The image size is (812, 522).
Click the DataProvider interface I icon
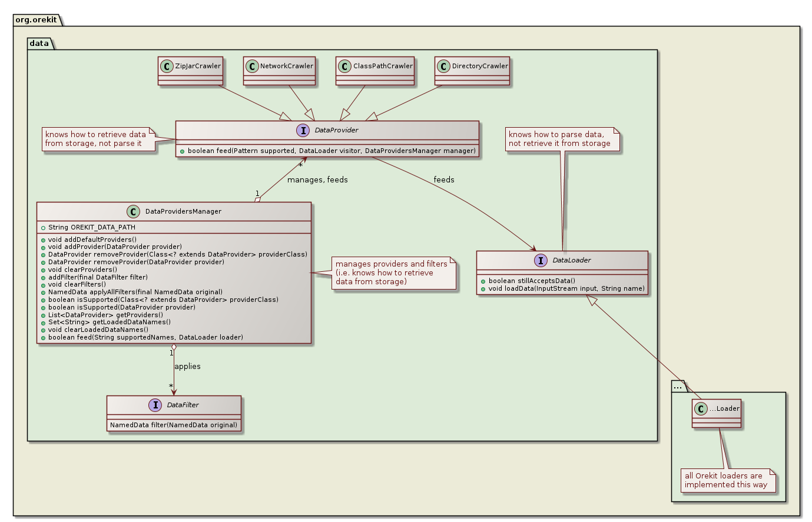pyautogui.click(x=303, y=130)
